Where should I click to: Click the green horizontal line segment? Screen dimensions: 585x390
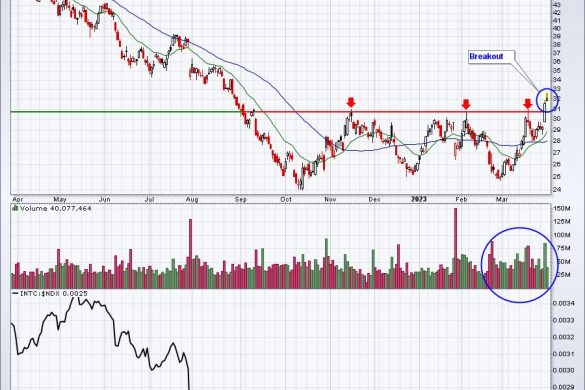(126, 112)
